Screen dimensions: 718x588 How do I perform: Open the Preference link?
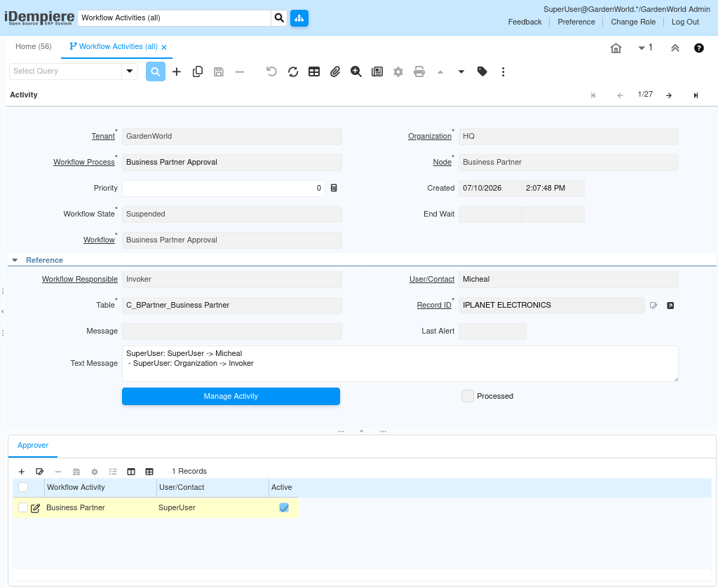coord(576,22)
